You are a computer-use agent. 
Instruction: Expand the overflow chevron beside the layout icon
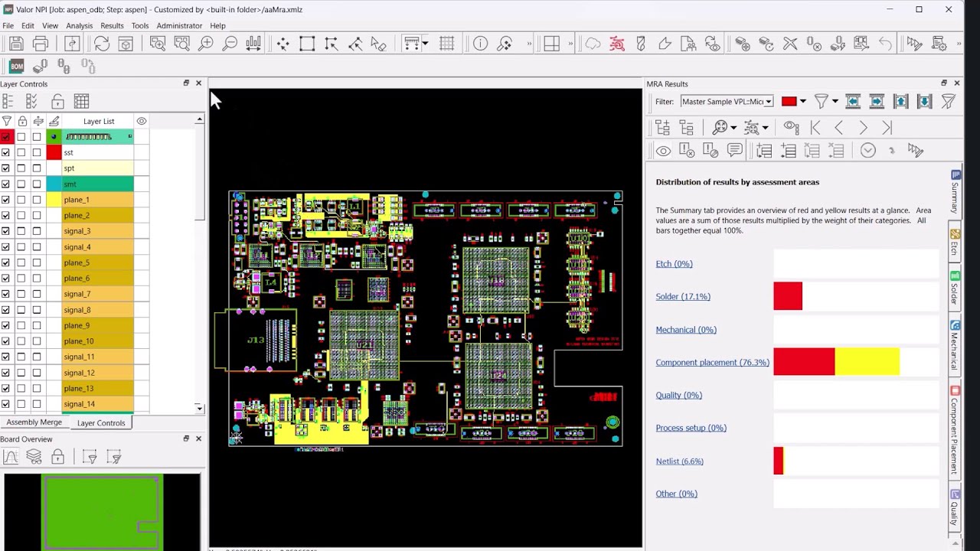click(x=570, y=44)
